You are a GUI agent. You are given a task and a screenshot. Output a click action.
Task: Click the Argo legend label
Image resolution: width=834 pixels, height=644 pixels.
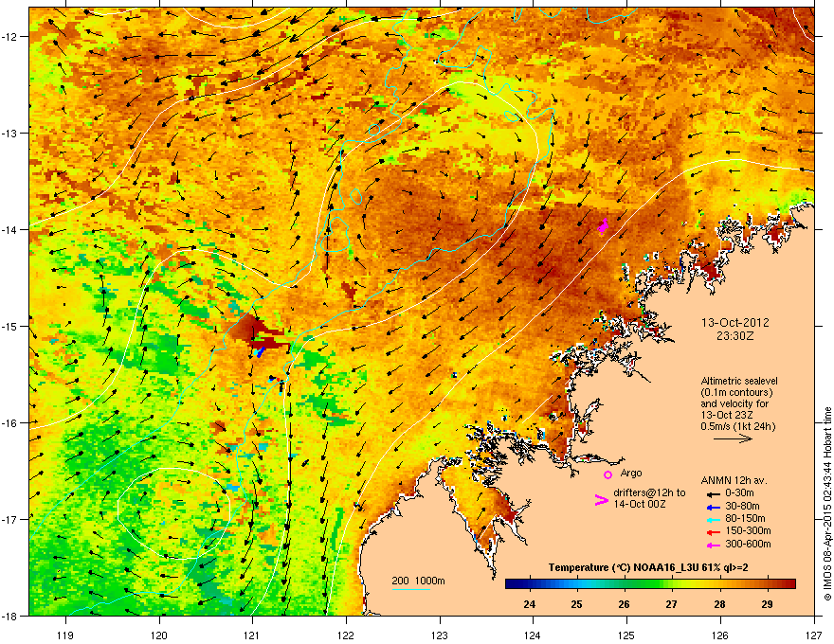631,473
